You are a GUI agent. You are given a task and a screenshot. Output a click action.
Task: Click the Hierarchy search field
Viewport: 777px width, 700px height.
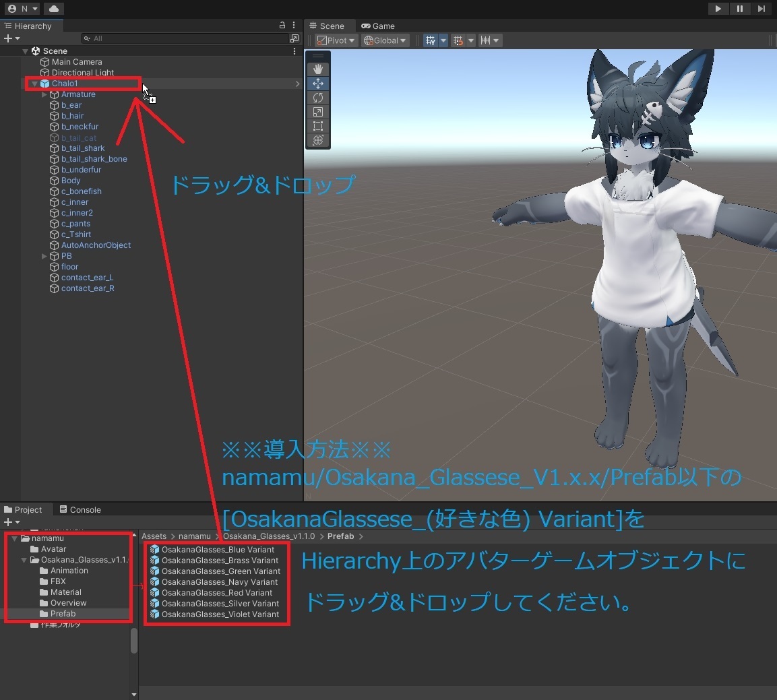click(x=182, y=38)
